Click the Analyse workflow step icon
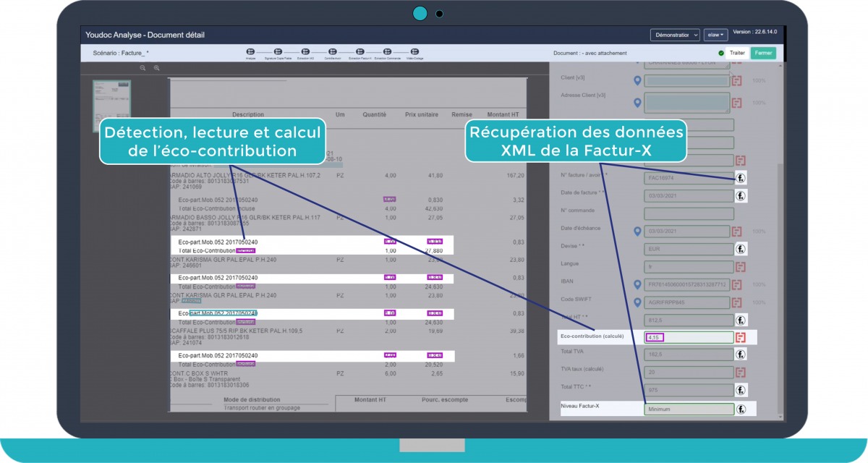868x463 pixels. 250,52
